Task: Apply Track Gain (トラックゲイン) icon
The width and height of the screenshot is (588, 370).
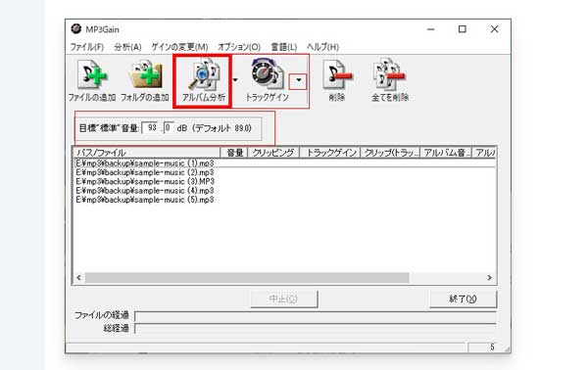Action: click(267, 74)
